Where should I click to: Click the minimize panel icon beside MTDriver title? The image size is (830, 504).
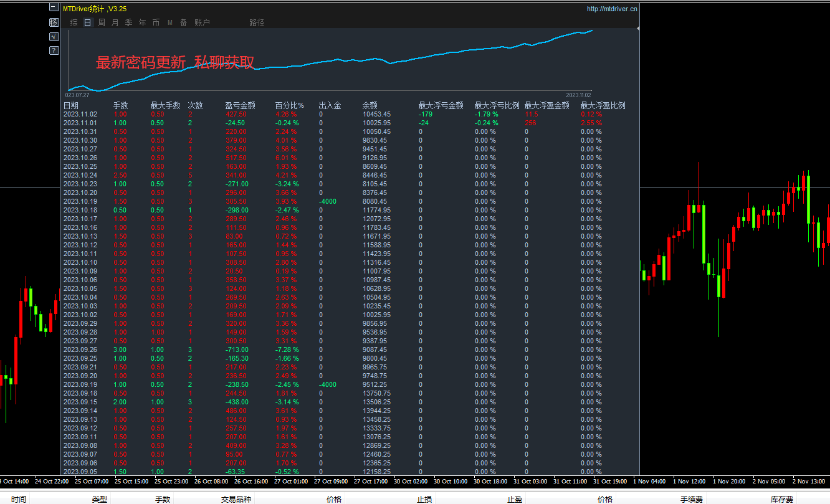(x=54, y=9)
